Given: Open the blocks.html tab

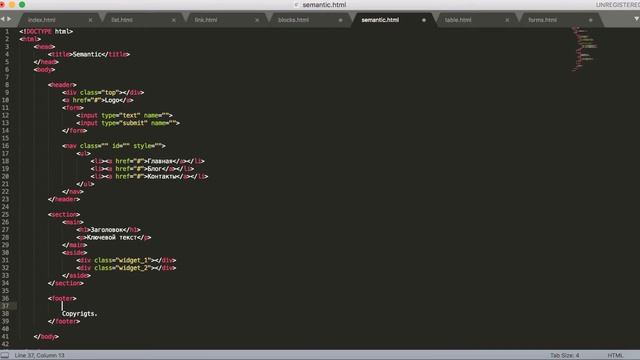Looking at the screenshot, I should [x=293, y=20].
